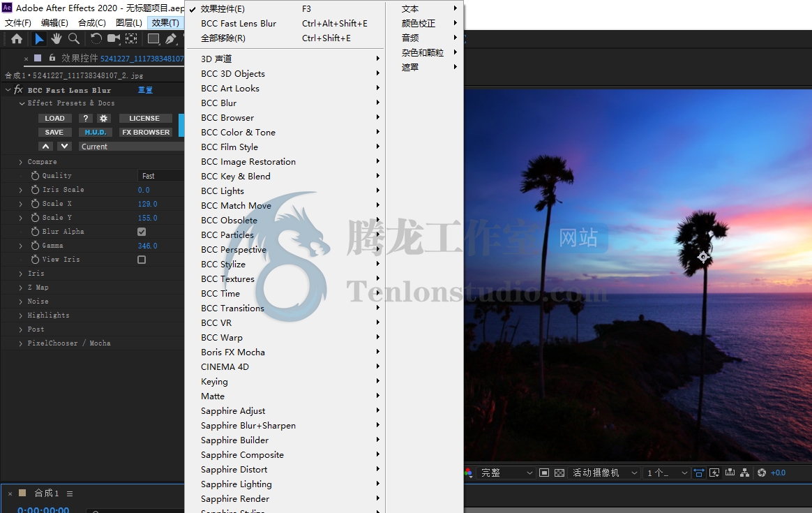Viewport: 812px width, 513px height.
Task: Select the Rotation tool
Action: click(96, 39)
